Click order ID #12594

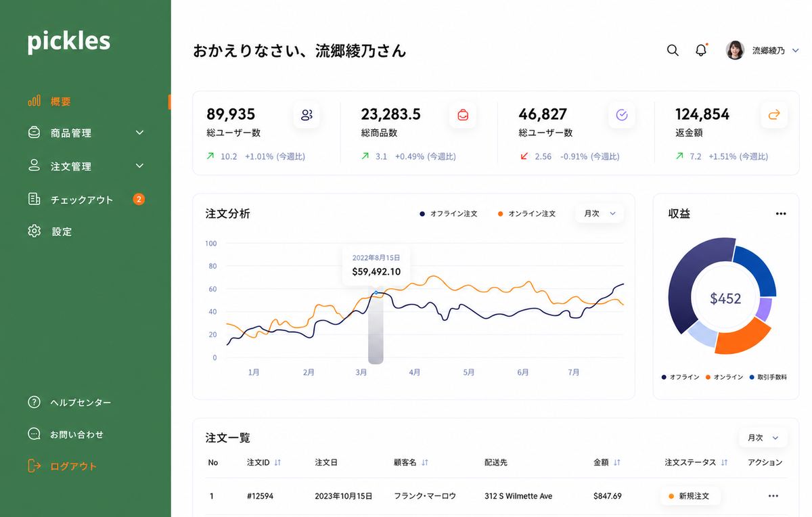(x=261, y=496)
